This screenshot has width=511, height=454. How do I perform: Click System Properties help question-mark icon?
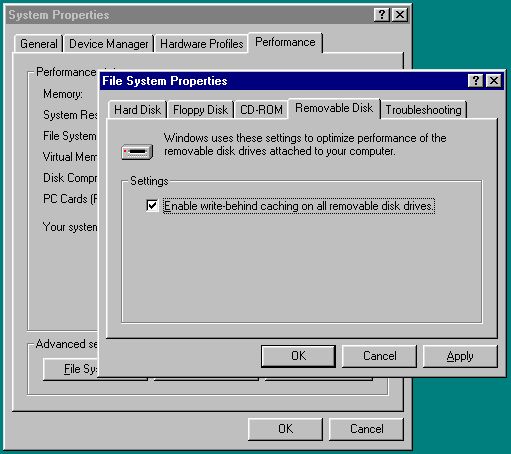point(381,15)
